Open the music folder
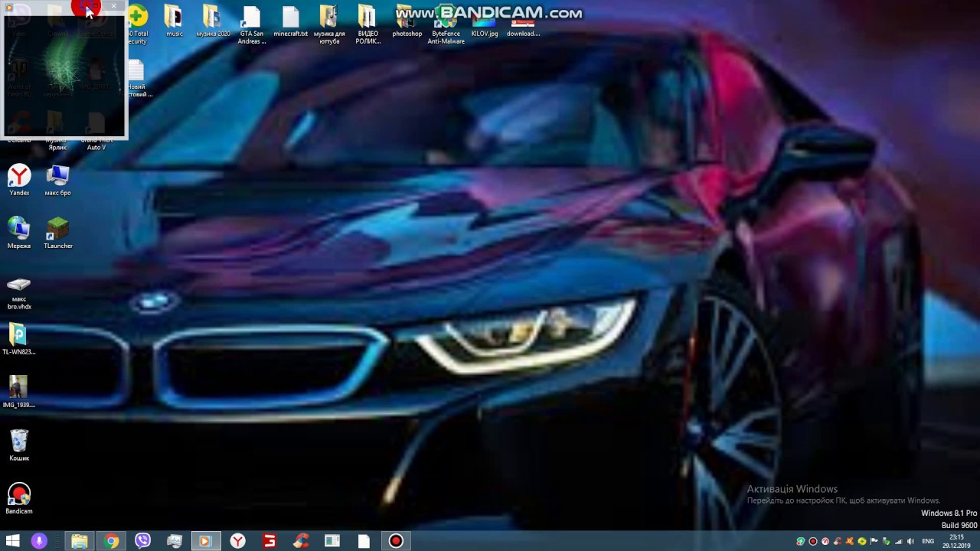The image size is (980, 551). click(x=175, y=21)
